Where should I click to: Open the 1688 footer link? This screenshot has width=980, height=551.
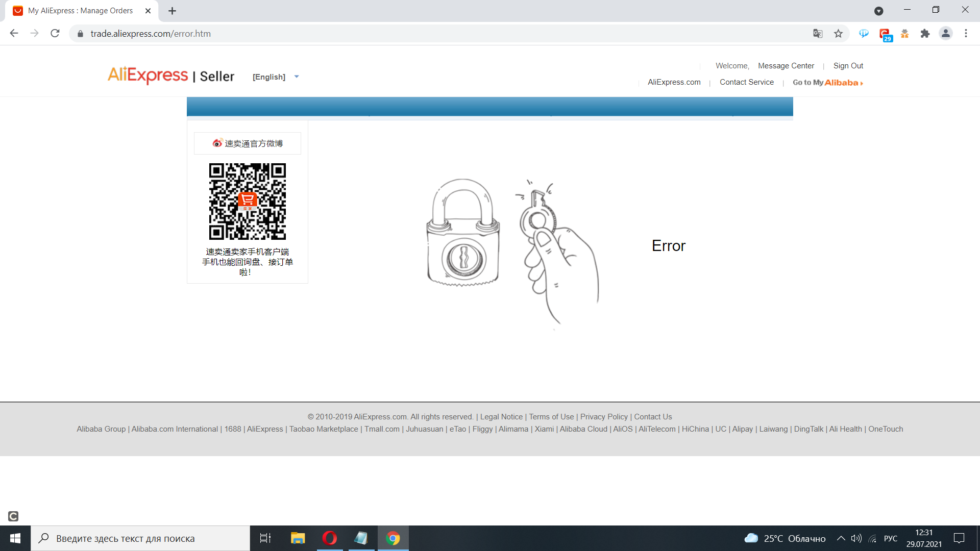233,429
